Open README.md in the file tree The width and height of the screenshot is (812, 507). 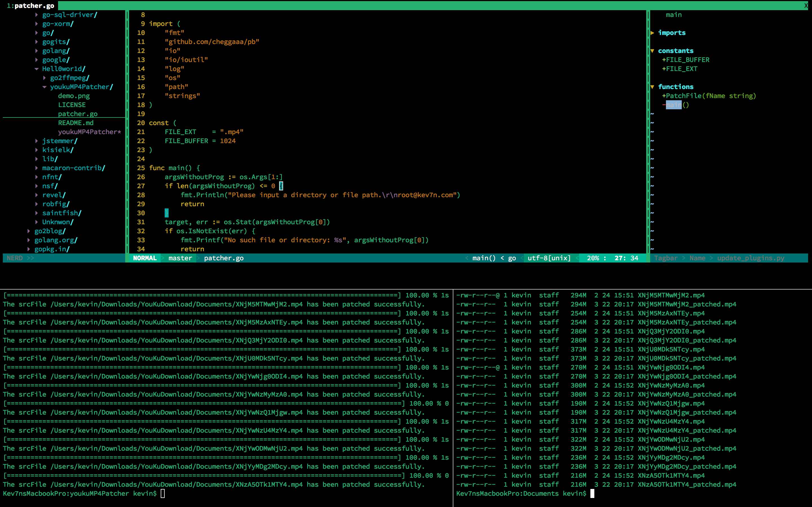[x=76, y=123]
